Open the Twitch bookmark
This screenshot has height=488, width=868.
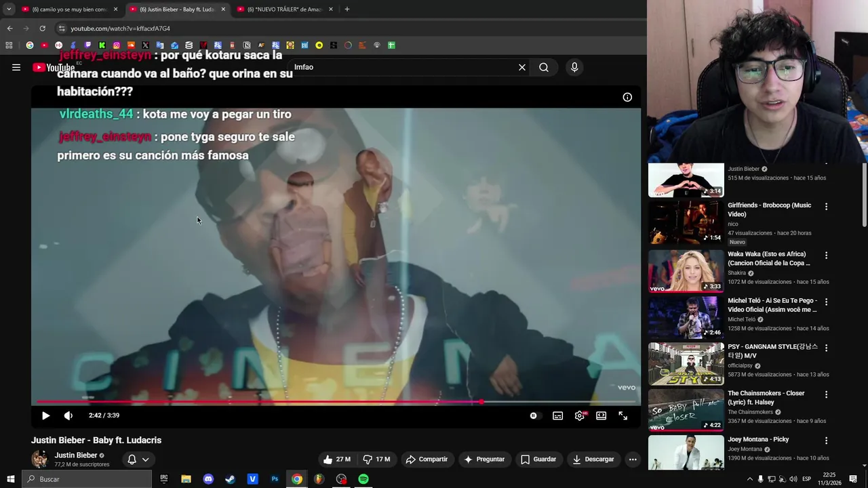point(87,45)
